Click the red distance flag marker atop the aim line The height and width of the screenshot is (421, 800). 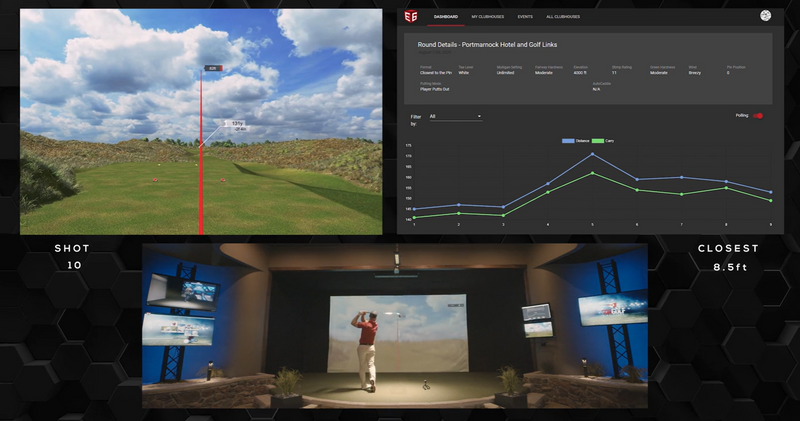click(212, 68)
